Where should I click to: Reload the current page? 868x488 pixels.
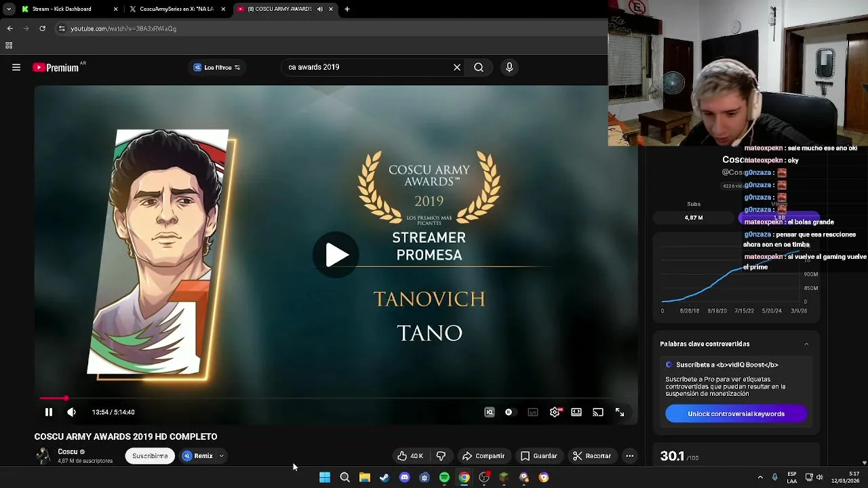tap(42, 28)
